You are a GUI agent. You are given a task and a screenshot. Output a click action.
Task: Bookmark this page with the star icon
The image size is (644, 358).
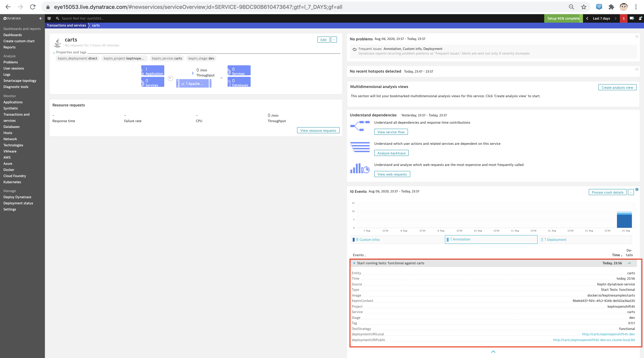584,7
